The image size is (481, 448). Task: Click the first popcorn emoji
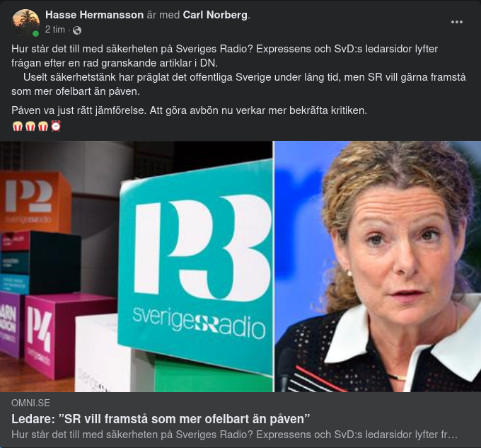click(18, 126)
